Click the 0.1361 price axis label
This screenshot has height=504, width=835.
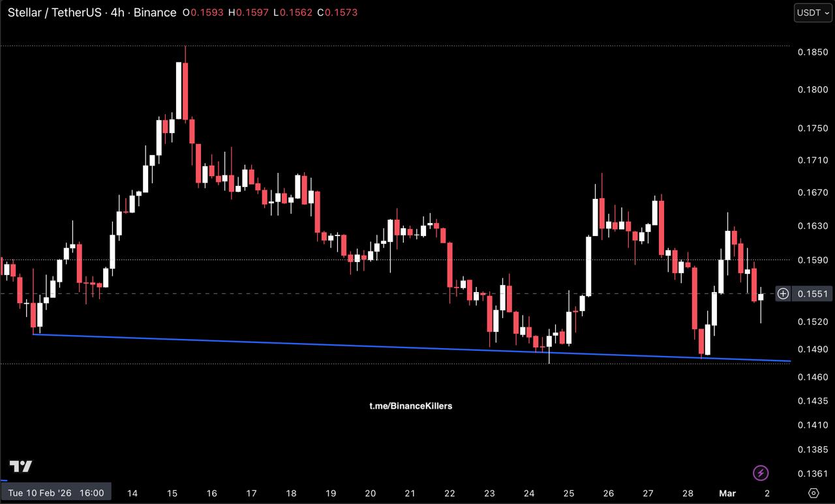(x=812, y=473)
